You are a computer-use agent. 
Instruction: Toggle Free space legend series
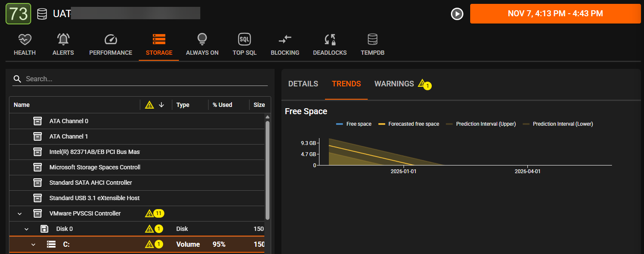(x=354, y=124)
